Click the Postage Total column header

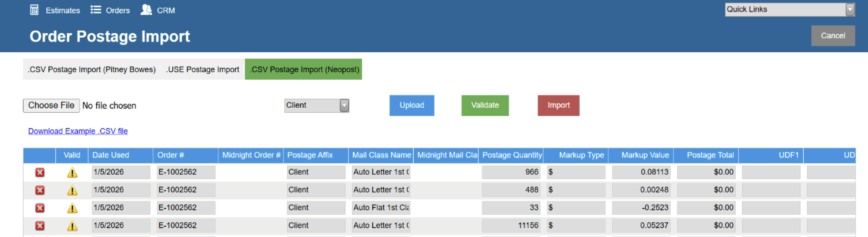pyautogui.click(x=706, y=155)
